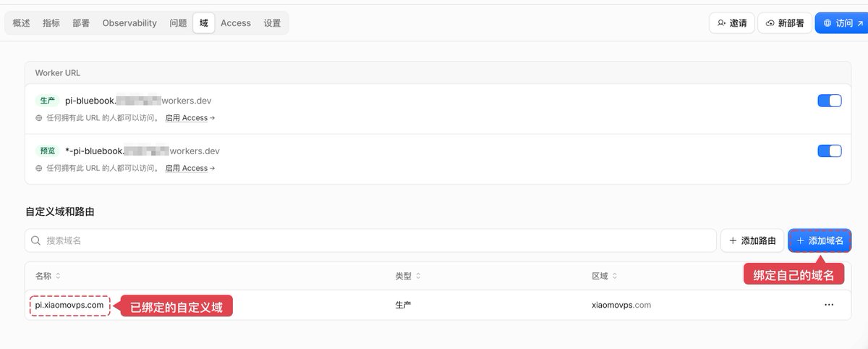
Task: Follow 启用 Access link under production URL
Action: click(190, 118)
